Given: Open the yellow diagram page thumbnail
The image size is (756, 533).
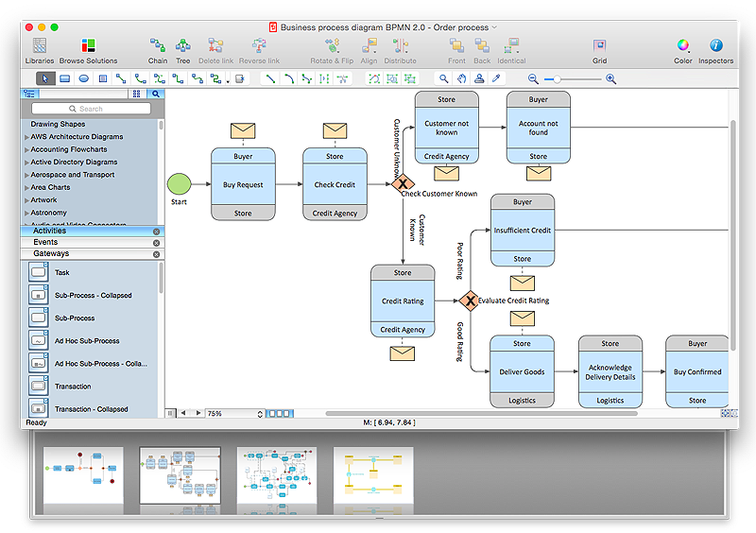Looking at the screenshot, I should [x=373, y=475].
